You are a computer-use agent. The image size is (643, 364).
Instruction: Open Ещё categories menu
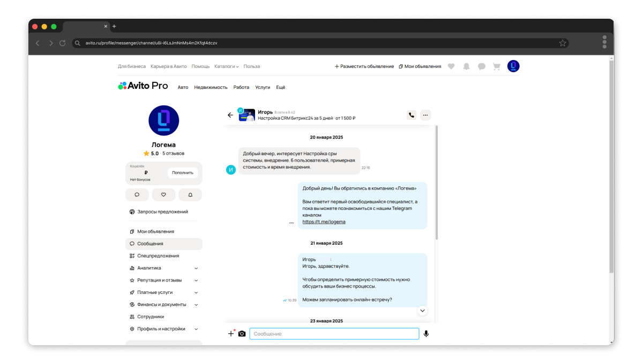281,87
